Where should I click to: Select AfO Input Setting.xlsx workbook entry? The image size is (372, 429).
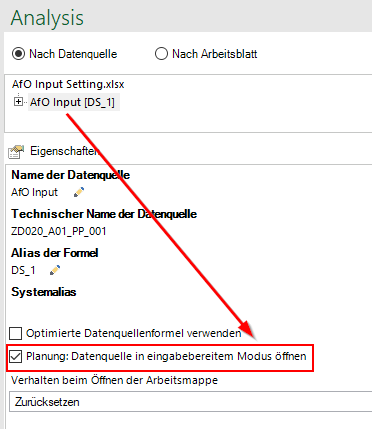coord(68,84)
